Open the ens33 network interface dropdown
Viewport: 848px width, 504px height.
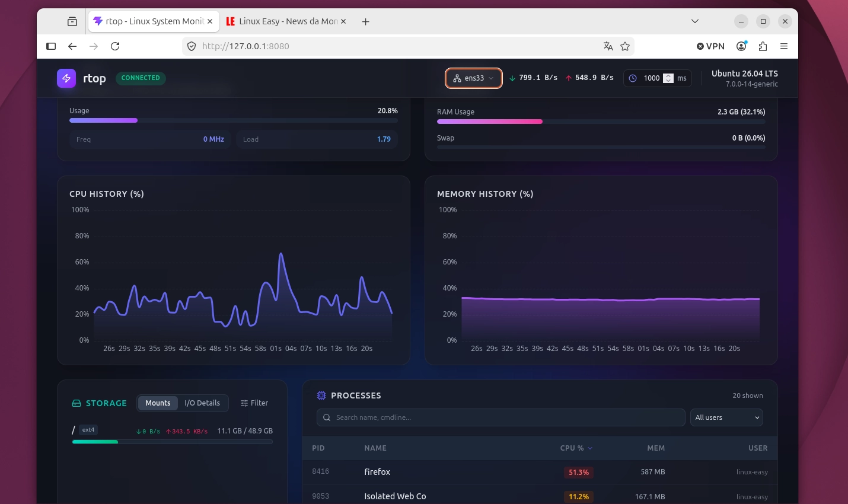[x=474, y=78]
